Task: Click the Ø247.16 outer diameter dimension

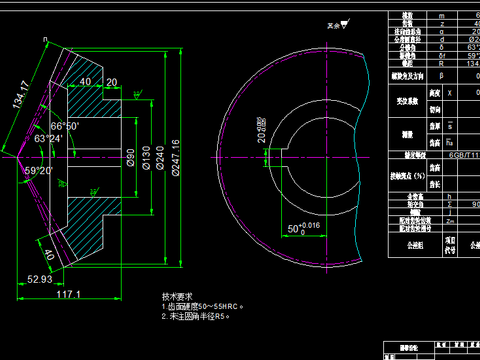Action: click(x=175, y=157)
